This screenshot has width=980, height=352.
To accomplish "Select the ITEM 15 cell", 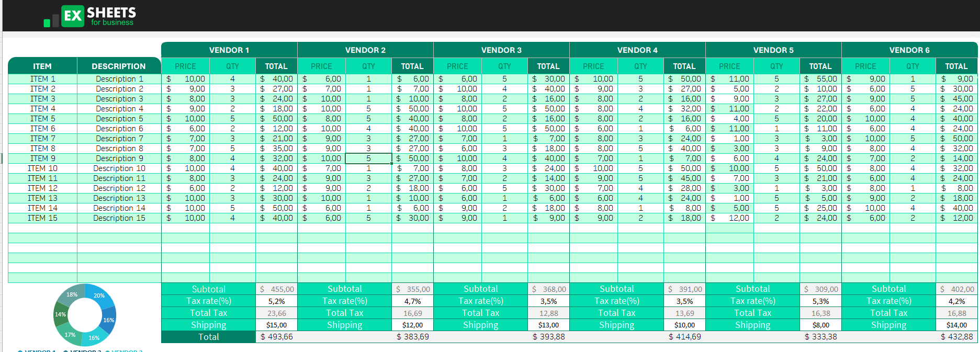I will [x=42, y=218].
